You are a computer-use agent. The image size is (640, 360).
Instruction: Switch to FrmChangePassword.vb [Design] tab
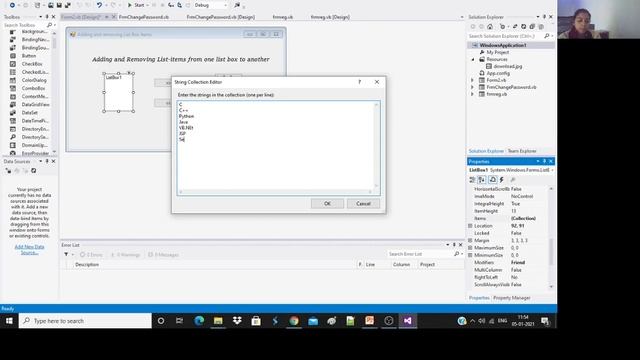tap(220, 17)
